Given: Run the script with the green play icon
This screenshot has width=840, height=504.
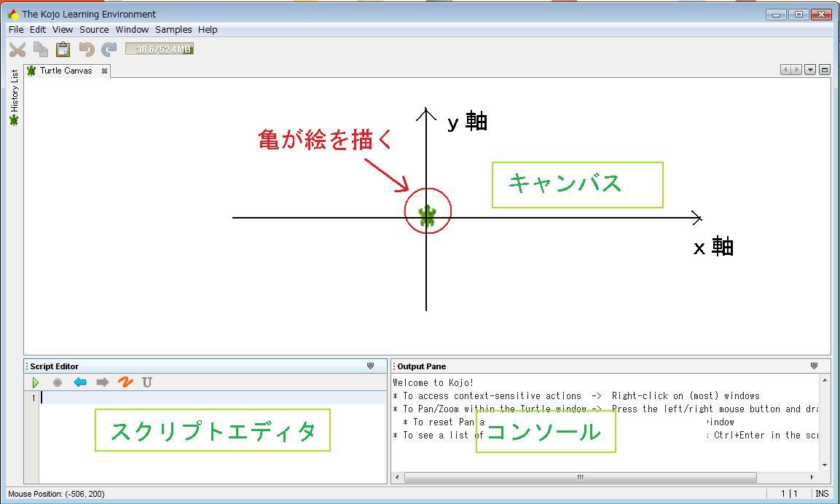Looking at the screenshot, I should click(x=35, y=382).
